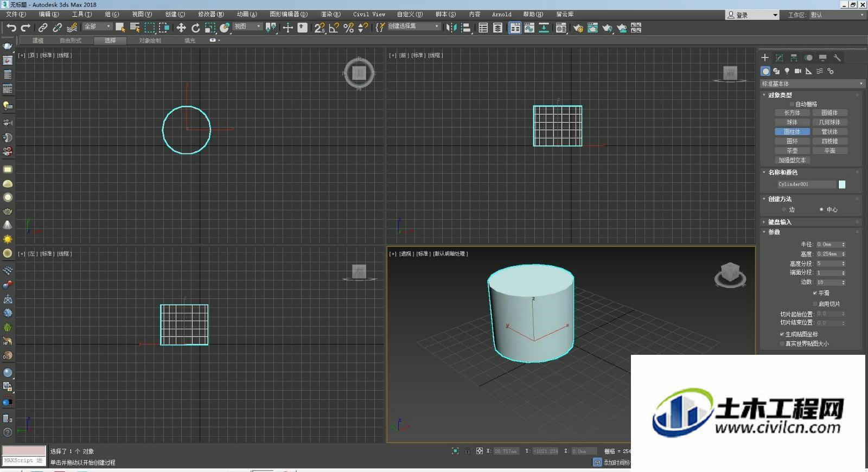Toggle Window/Crossing selection icon
Image resolution: width=868 pixels, height=472 pixels.
click(x=164, y=28)
